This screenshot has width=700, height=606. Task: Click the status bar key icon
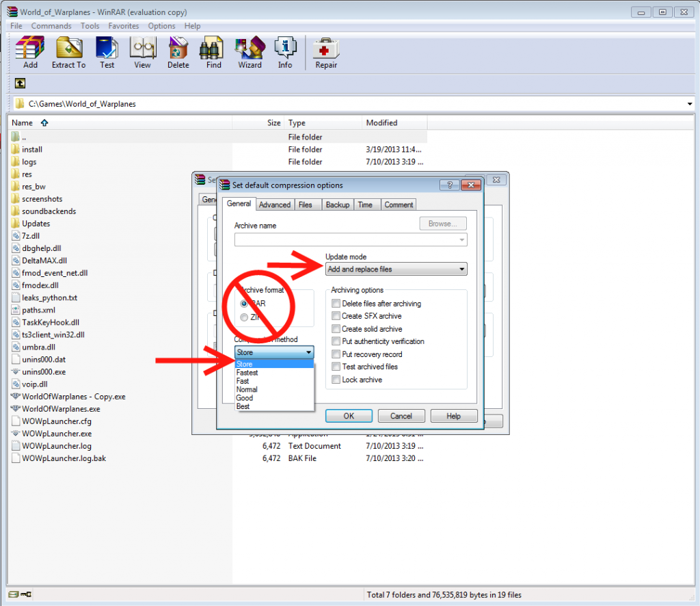tap(26, 594)
